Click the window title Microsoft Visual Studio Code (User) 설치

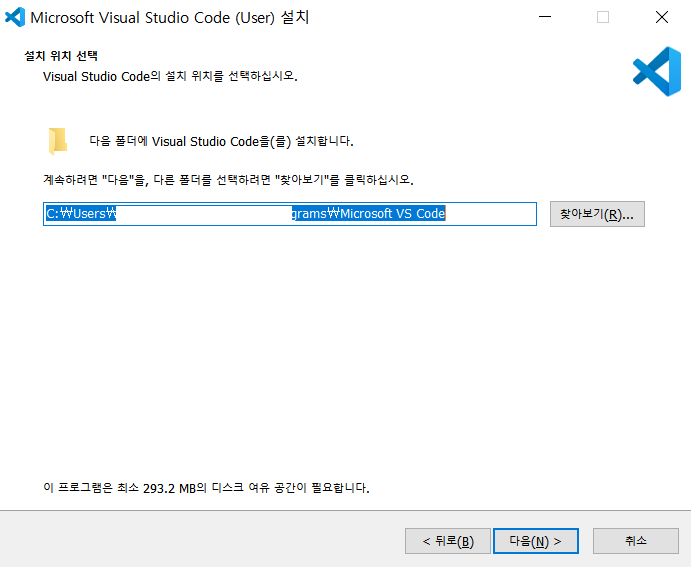pos(170,18)
